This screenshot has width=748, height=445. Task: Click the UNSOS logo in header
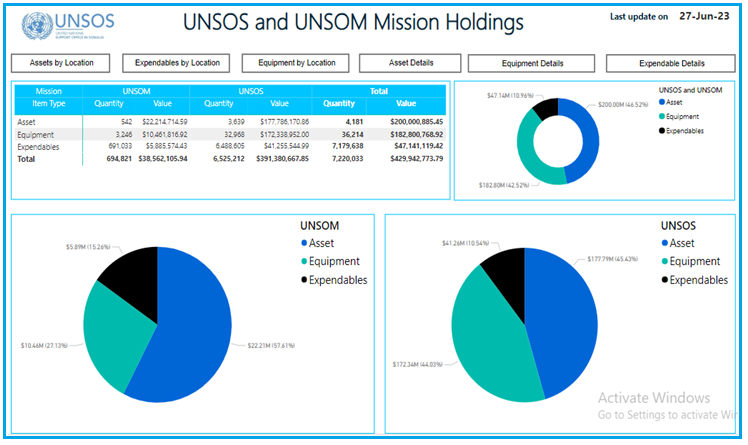(x=68, y=25)
